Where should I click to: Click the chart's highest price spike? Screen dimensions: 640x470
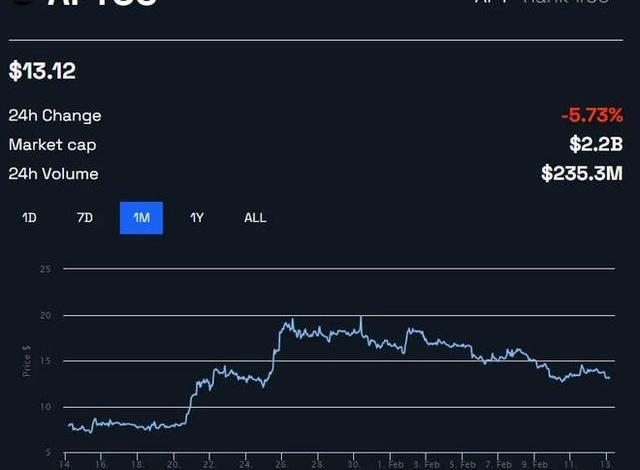coord(360,318)
